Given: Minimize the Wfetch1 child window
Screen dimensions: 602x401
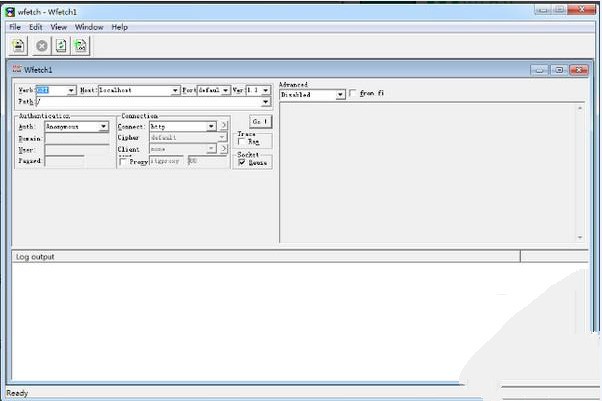Looking at the screenshot, I should pos(539,70).
